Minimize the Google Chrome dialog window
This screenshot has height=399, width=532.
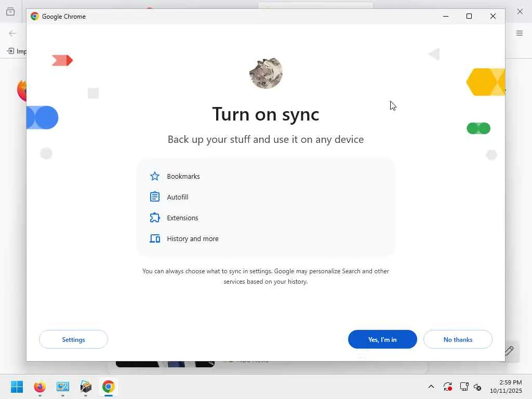point(446,16)
